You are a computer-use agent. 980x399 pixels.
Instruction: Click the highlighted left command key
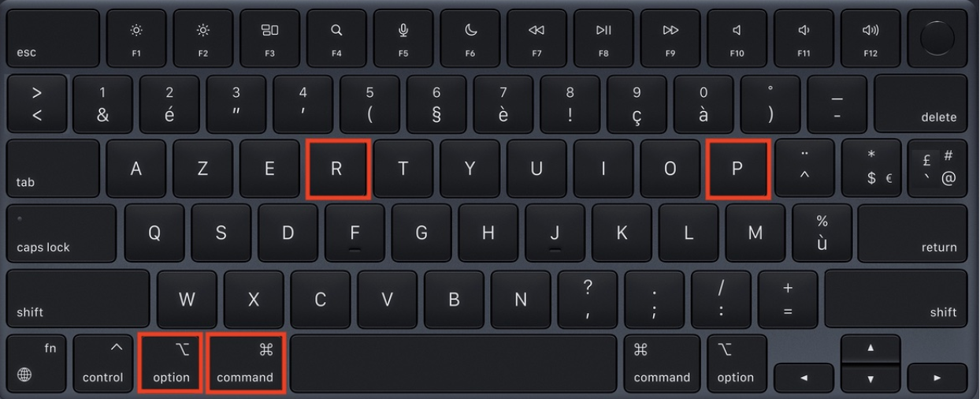pos(245,362)
